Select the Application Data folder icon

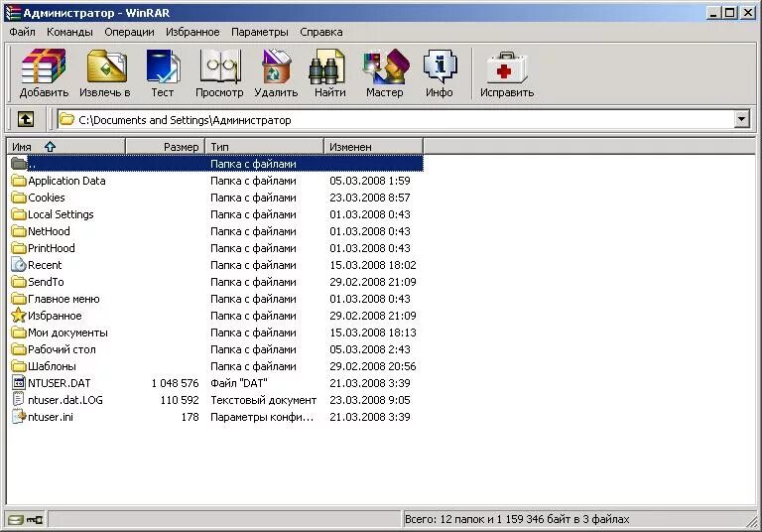(19, 181)
